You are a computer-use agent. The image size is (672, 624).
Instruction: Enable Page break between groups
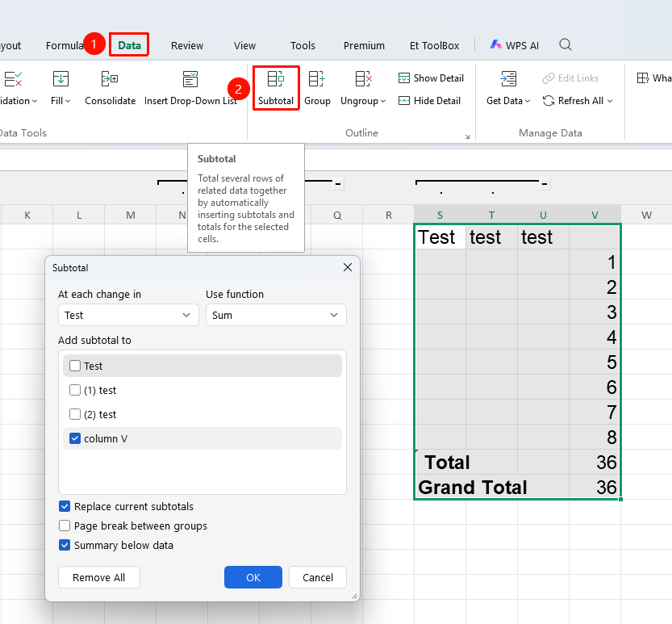[65, 526]
